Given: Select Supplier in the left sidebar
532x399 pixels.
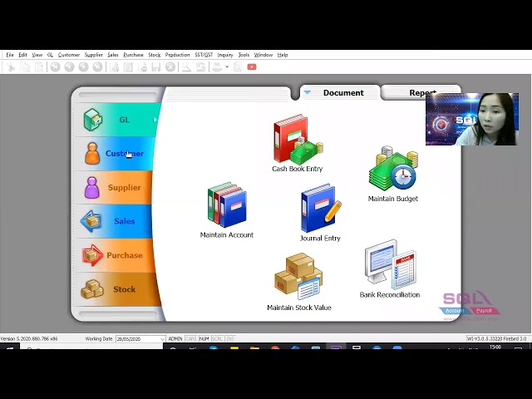Looking at the screenshot, I should (115, 188).
